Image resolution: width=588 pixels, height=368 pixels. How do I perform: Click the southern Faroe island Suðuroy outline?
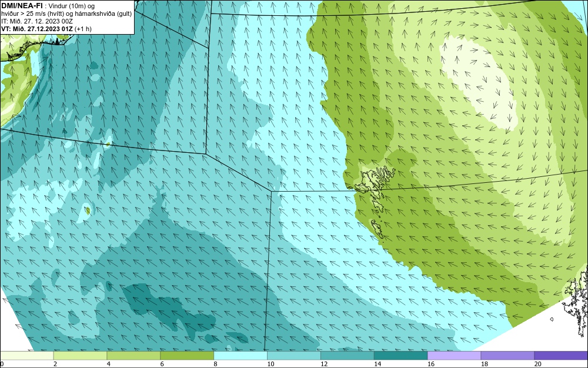click(x=377, y=229)
